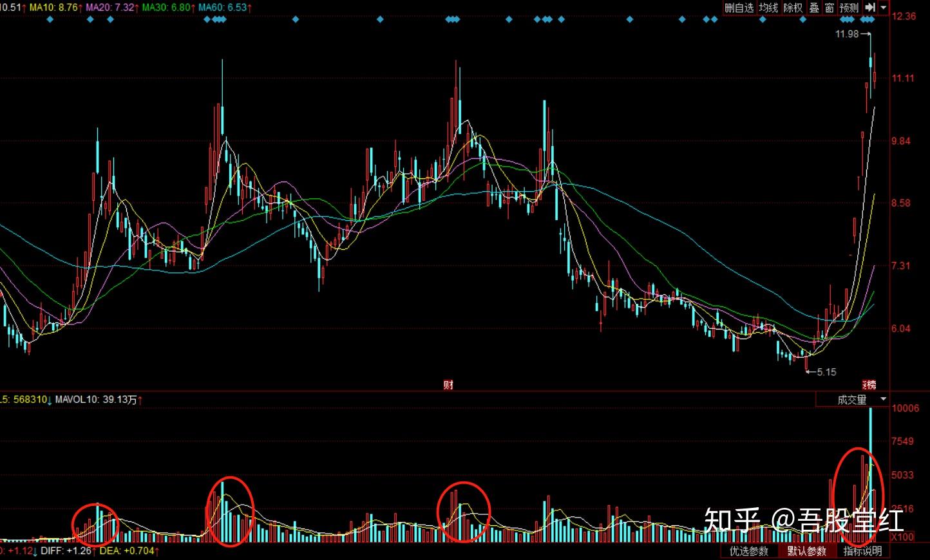The image size is (930, 560).
Task: Expand the arrow beside 成交量
Action: pyautogui.click(x=883, y=400)
